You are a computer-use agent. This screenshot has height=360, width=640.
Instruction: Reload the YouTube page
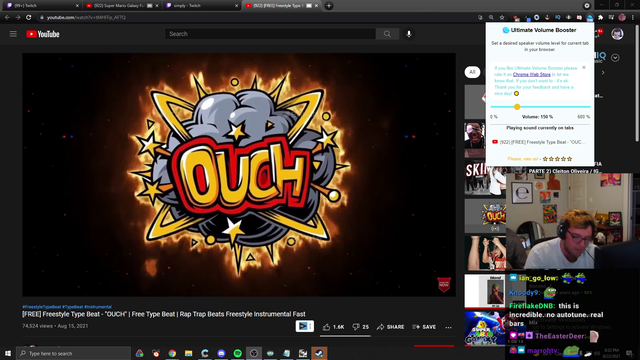(x=29, y=18)
